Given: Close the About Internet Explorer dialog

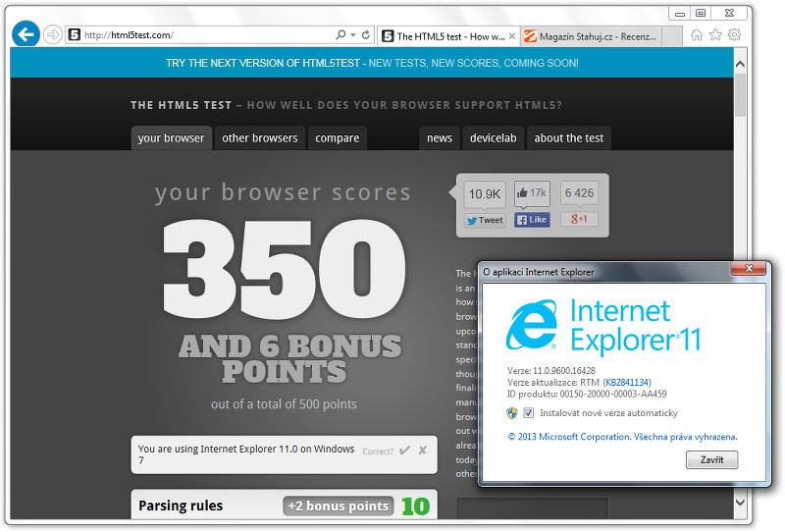Looking at the screenshot, I should (749, 269).
